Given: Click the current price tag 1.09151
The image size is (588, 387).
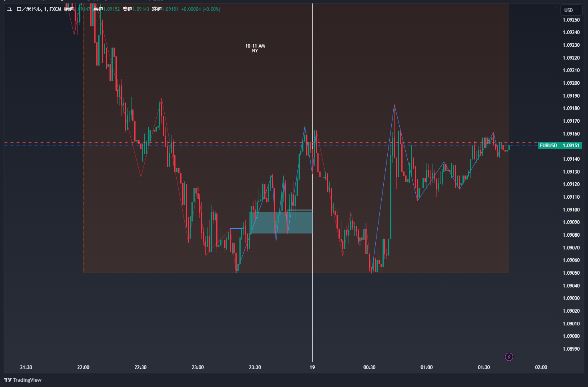Looking at the screenshot, I should [571, 146].
